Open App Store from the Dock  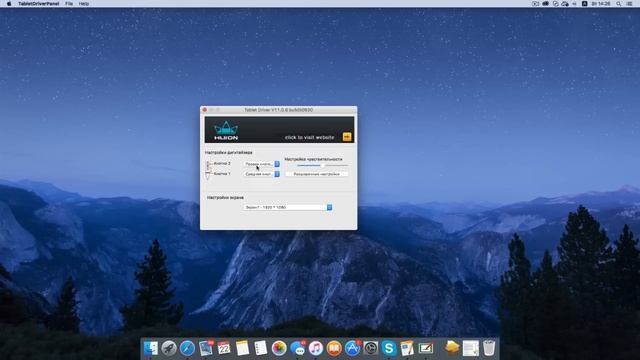tap(352, 348)
